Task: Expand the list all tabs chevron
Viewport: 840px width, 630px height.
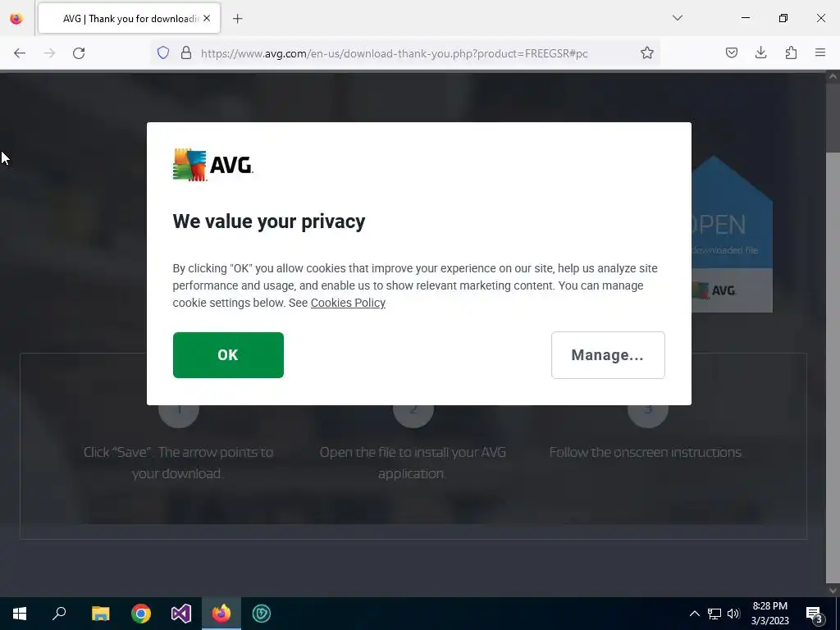Action: 678,18
